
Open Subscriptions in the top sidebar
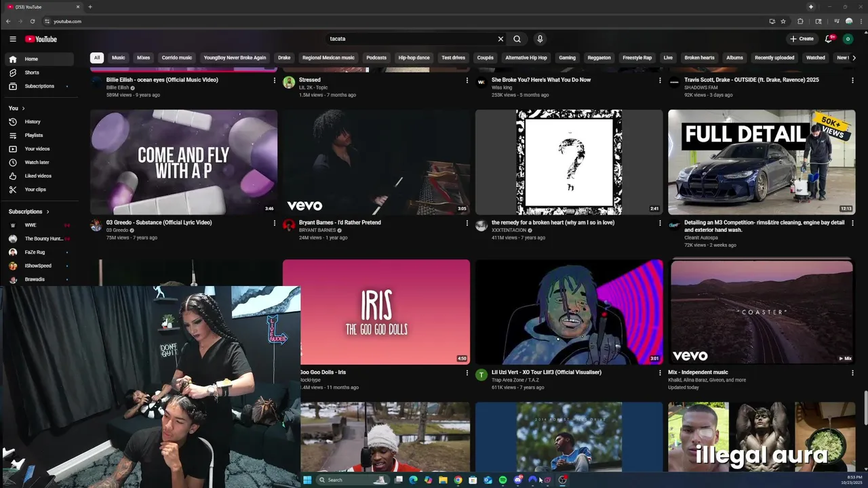(x=41, y=86)
